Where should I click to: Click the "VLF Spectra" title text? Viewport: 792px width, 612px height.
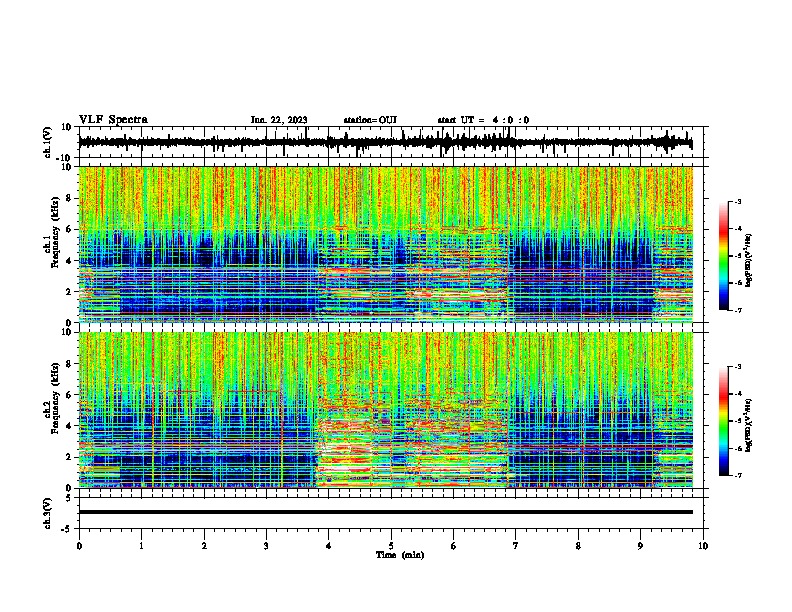[113, 120]
